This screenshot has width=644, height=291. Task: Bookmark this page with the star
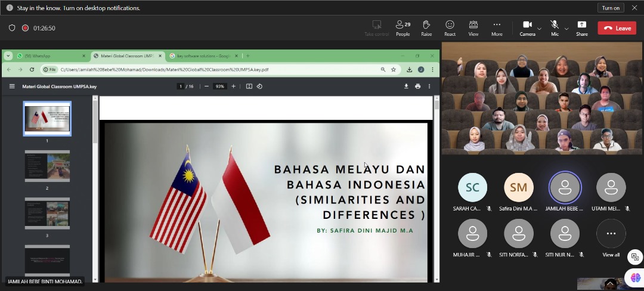[x=394, y=69]
